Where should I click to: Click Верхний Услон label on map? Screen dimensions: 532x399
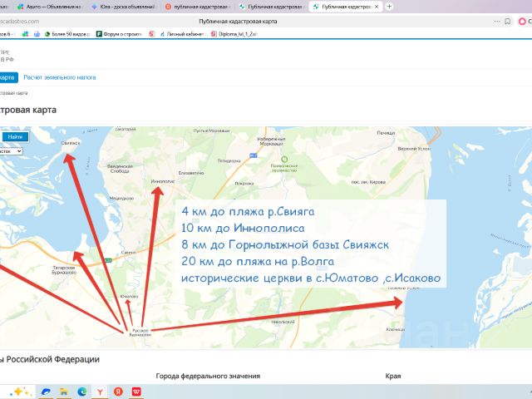tap(414, 149)
